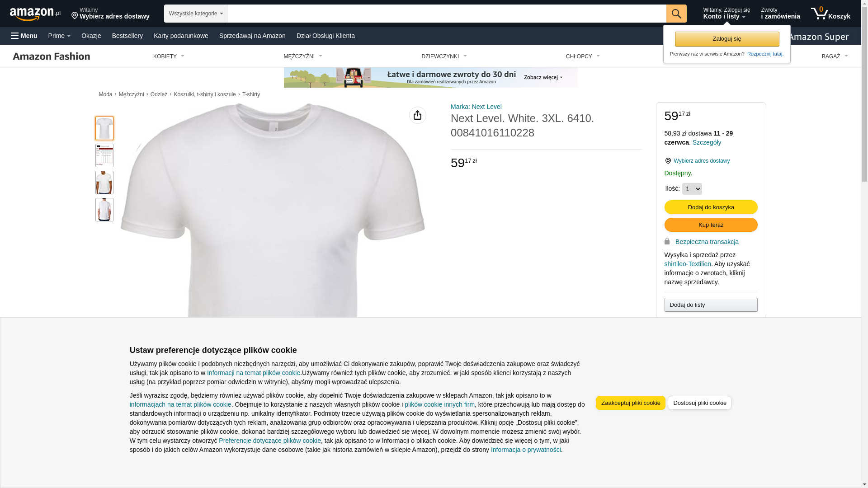Click into the search input field
The image size is (868, 488).
446,14
